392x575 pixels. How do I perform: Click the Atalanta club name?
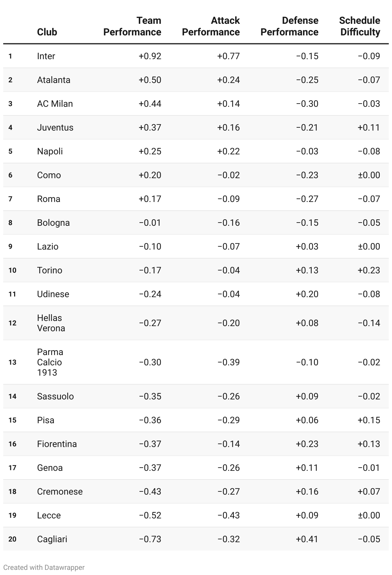54,80
